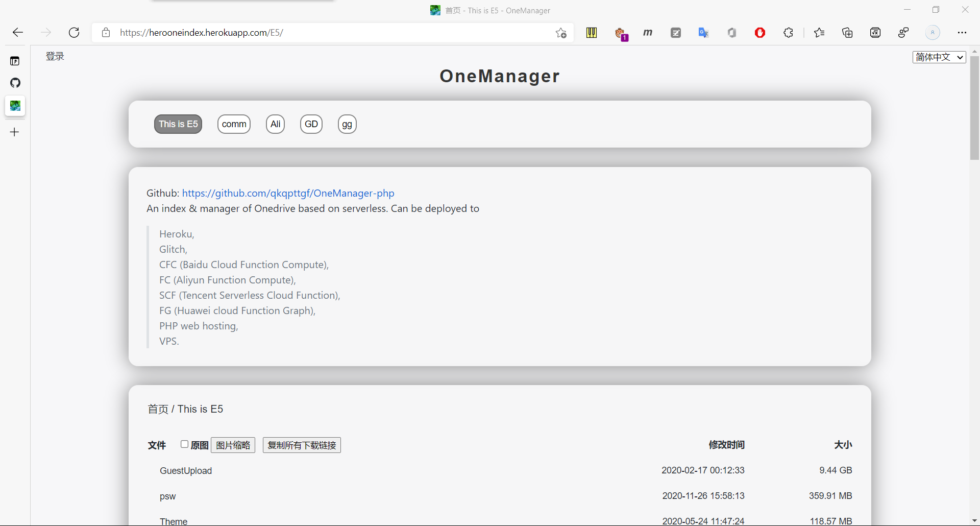980x526 pixels.
Task: Open the Settings and more menu
Action: click(x=963, y=32)
